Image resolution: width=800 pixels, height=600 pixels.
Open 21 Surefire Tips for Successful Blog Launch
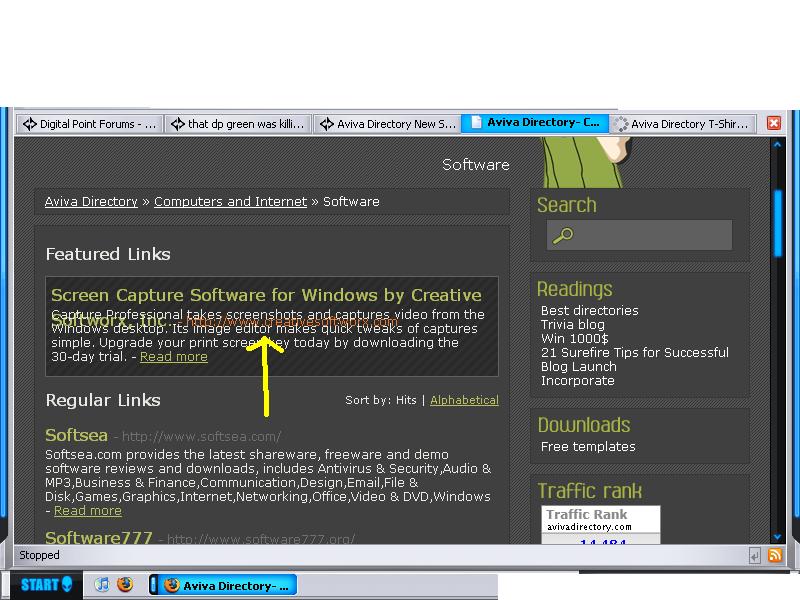pyautogui.click(x=635, y=360)
